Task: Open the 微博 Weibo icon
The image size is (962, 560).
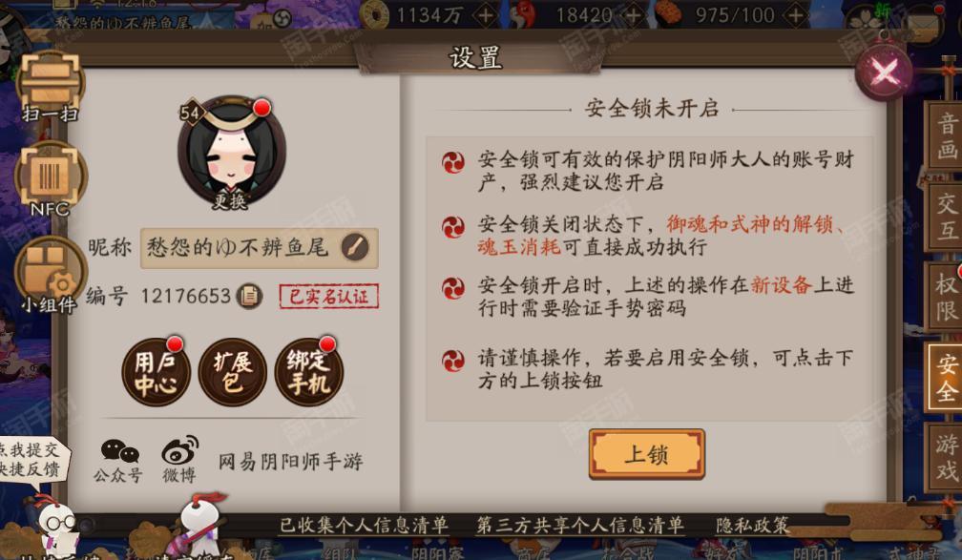Action: [x=179, y=460]
